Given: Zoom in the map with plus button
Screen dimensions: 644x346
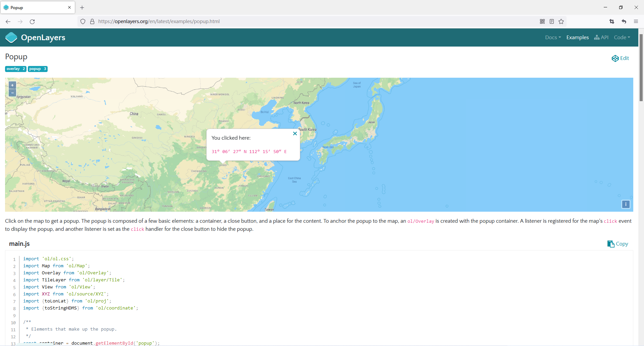Looking at the screenshot, I should 12,85.
